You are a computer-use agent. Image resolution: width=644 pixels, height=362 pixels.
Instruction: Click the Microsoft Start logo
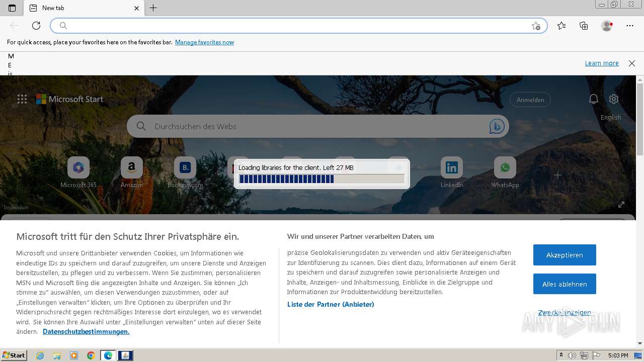click(69, 99)
